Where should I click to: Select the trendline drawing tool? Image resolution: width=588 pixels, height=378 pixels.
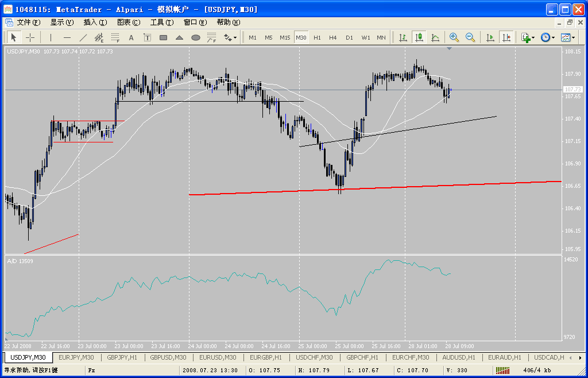click(x=83, y=37)
